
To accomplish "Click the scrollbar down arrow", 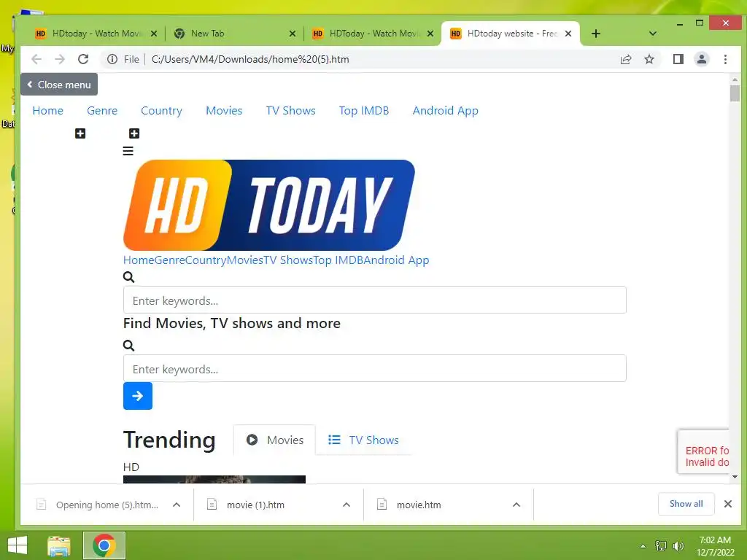I will [735, 477].
